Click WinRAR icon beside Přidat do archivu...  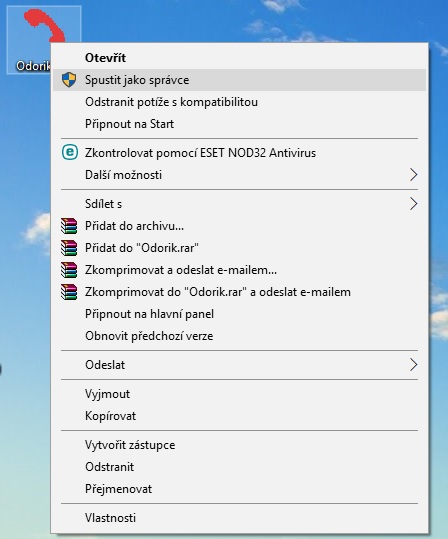69,226
